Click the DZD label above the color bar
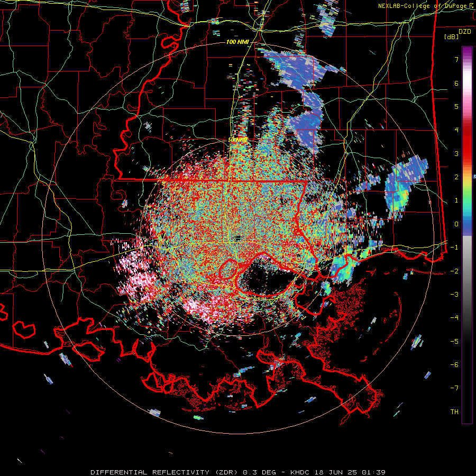Screen dimensions: 476x476 coord(465,32)
